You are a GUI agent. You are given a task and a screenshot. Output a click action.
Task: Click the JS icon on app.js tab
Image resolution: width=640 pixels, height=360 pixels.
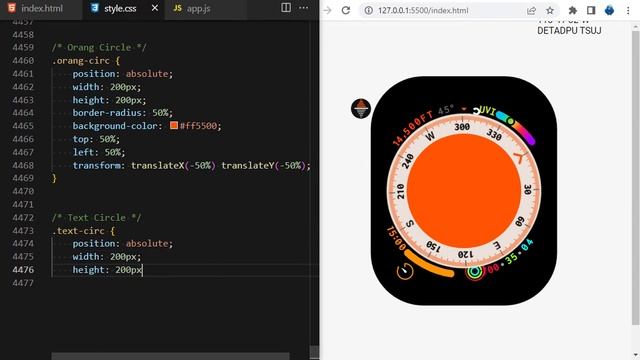tap(178, 8)
